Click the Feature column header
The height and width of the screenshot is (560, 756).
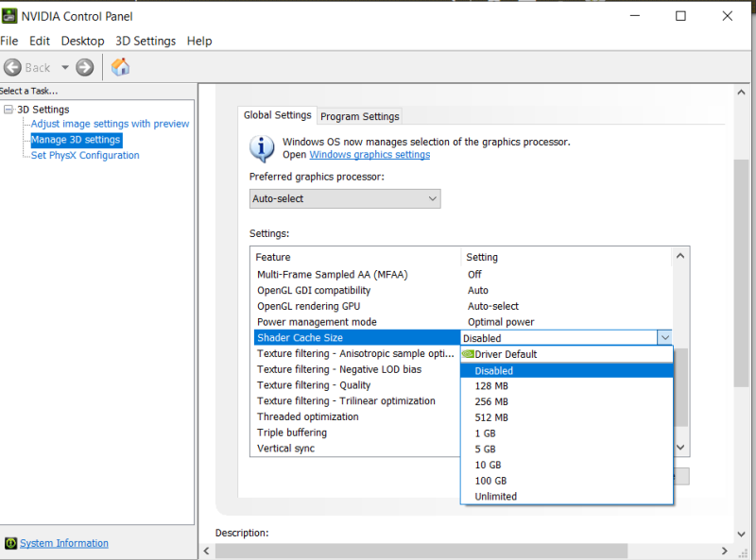pyautogui.click(x=357, y=258)
